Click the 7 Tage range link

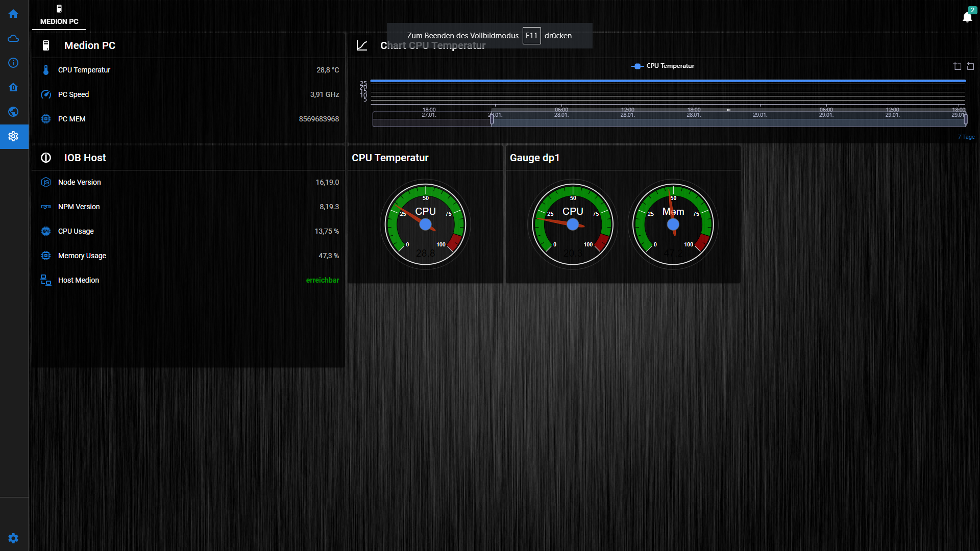[x=966, y=137]
